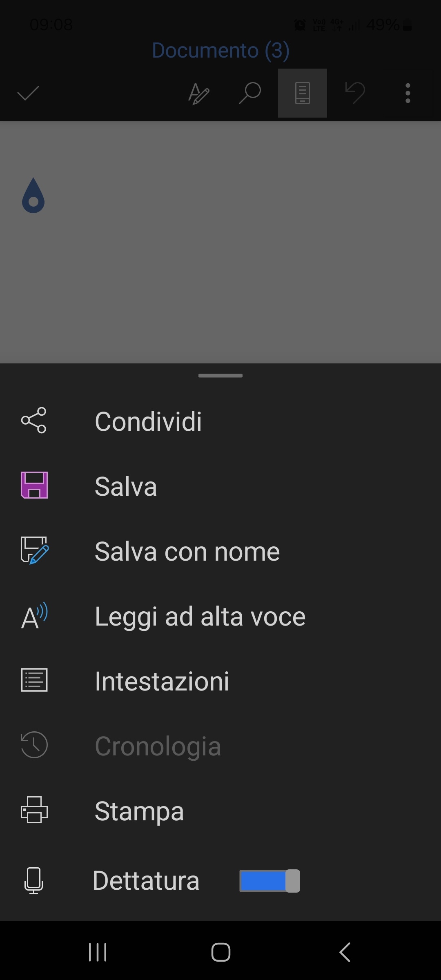The image size is (441, 980).
Task: Tap the blue cursor teardrop handle
Action: 33,195
